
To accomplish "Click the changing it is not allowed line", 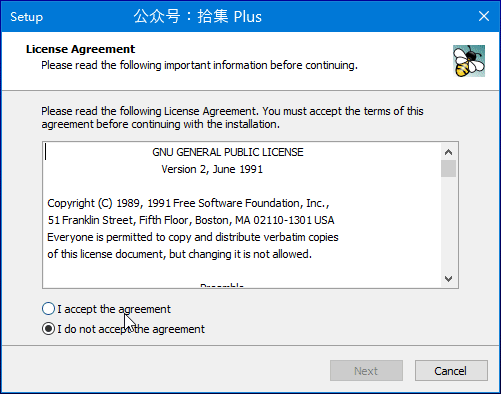I will (179, 254).
